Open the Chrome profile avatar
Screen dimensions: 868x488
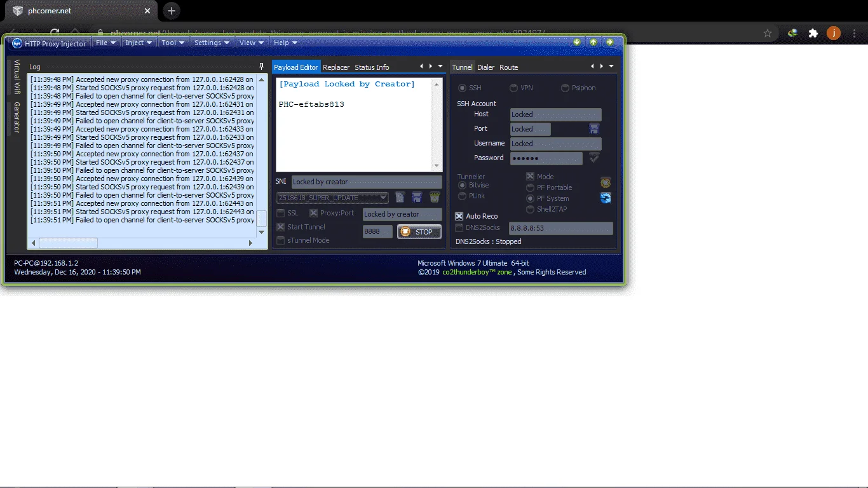[833, 33]
